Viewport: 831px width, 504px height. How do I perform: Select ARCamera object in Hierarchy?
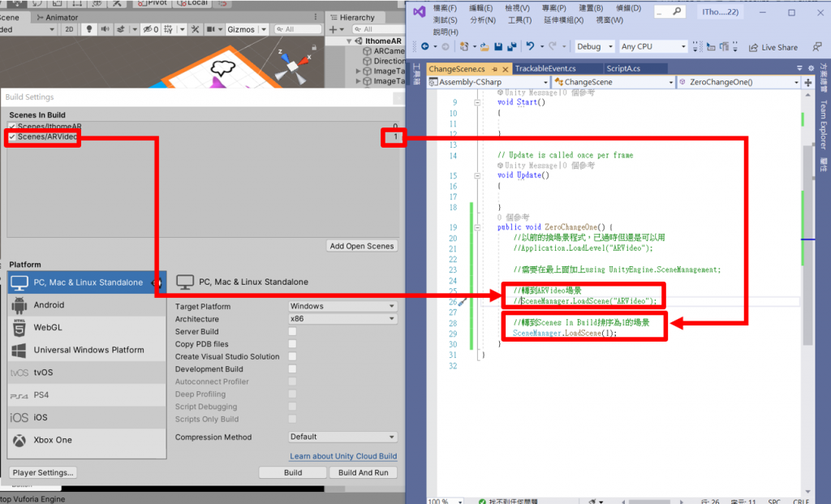click(384, 51)
